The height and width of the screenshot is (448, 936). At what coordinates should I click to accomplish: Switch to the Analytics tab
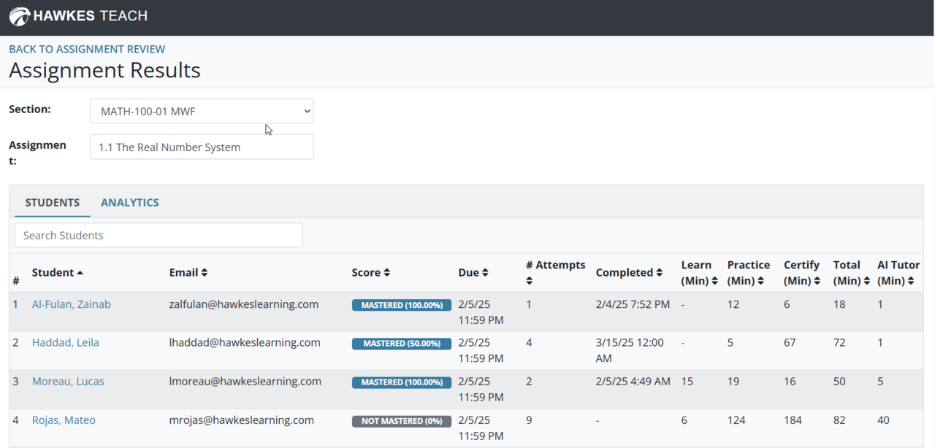coord(130,202)
